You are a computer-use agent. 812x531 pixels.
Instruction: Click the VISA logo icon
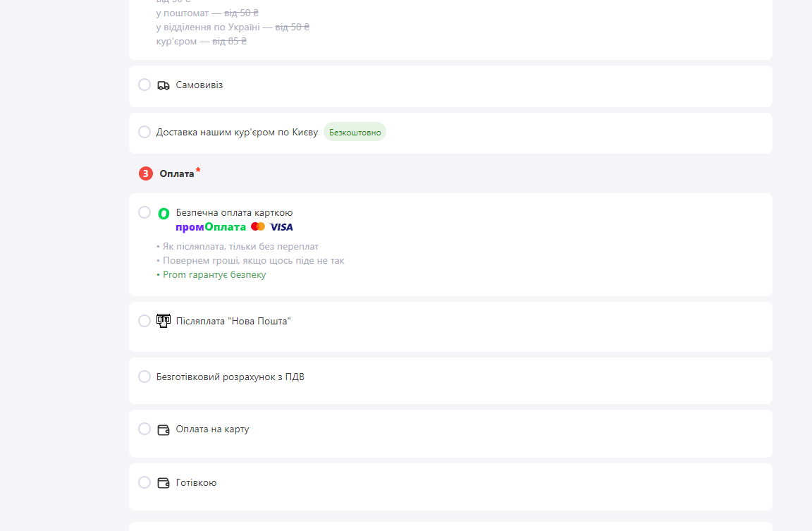(281, 227)
